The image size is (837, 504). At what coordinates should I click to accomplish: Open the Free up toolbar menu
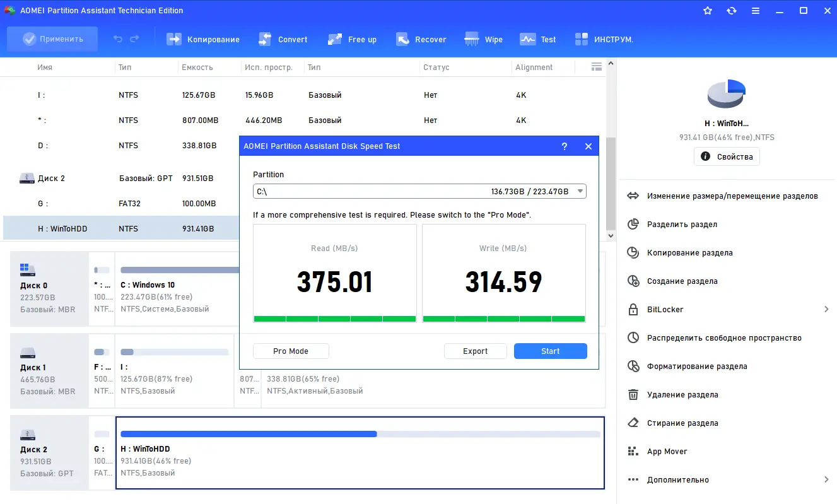coord(352,39)
